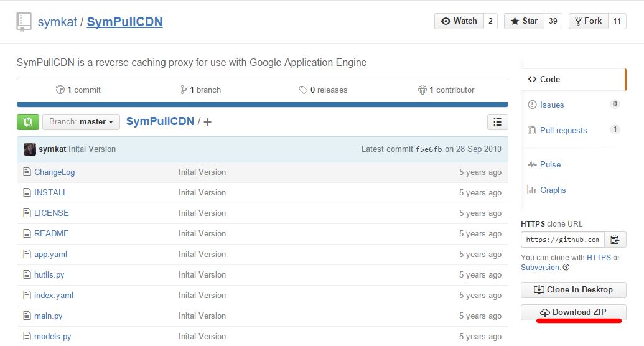Screen dimensions: 644x346
Task: Open the INSTALL file
Action: 50,193
